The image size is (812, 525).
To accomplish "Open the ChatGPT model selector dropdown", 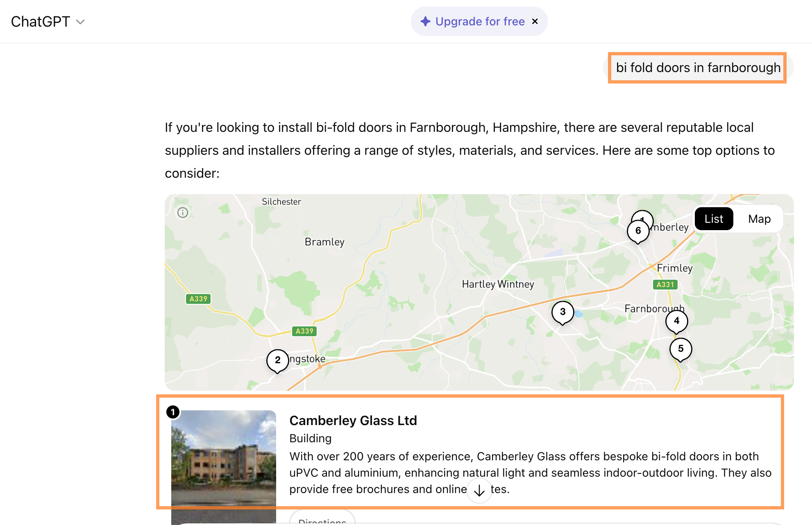I will (48, 22).
